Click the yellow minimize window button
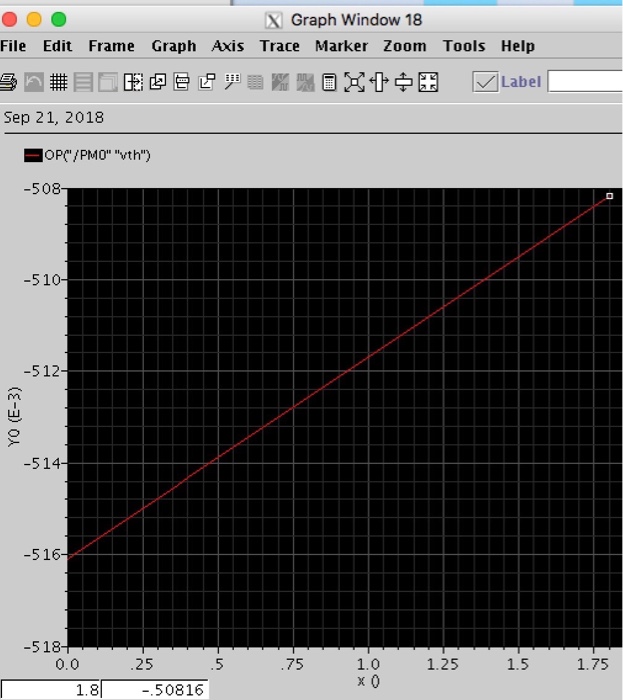 34,20
